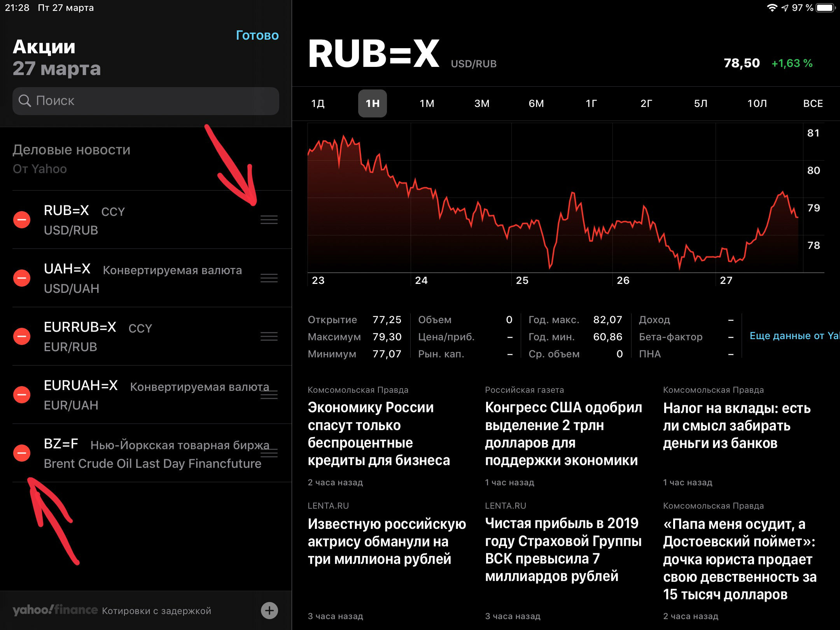This screenshot has height=630, width=840.
Task: Open article Экономику России спасут только
Action: [x=379, y=434]
